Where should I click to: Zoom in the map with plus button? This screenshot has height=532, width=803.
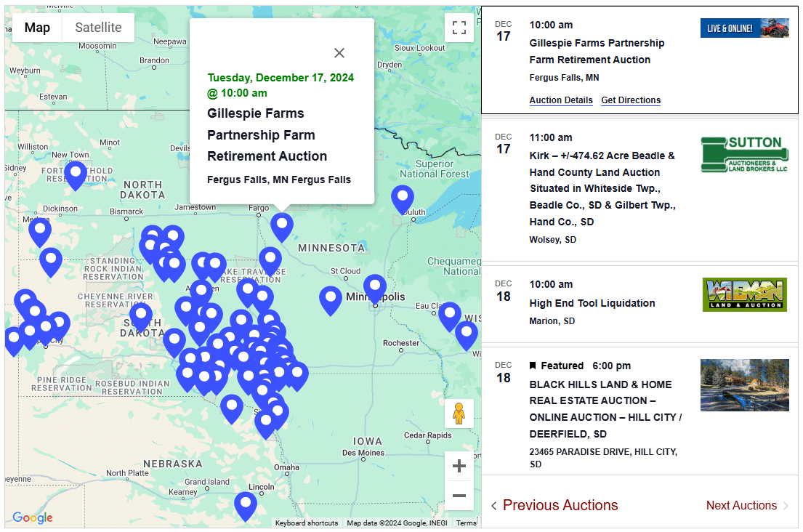(459, 467)
